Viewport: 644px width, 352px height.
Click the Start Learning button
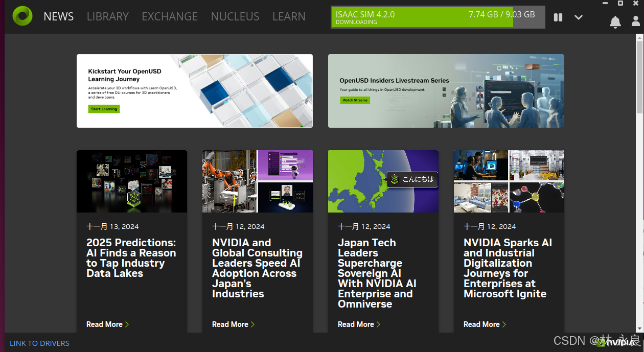104,109
